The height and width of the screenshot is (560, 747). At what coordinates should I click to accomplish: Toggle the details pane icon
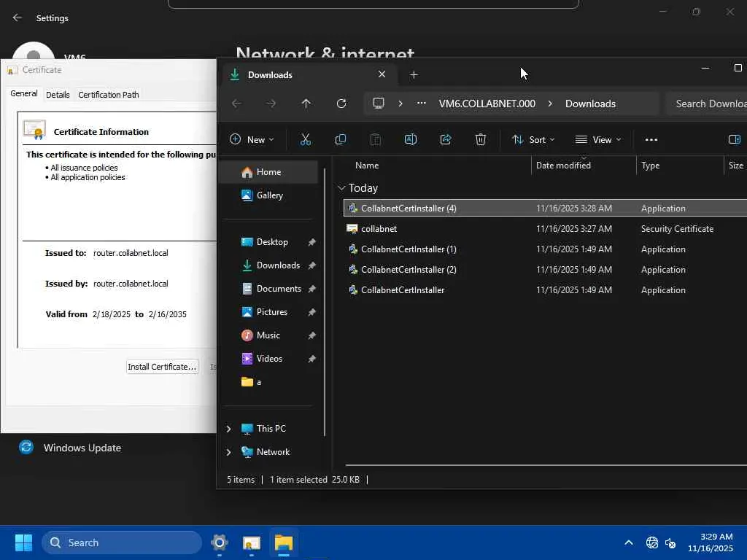click(734, 139)
